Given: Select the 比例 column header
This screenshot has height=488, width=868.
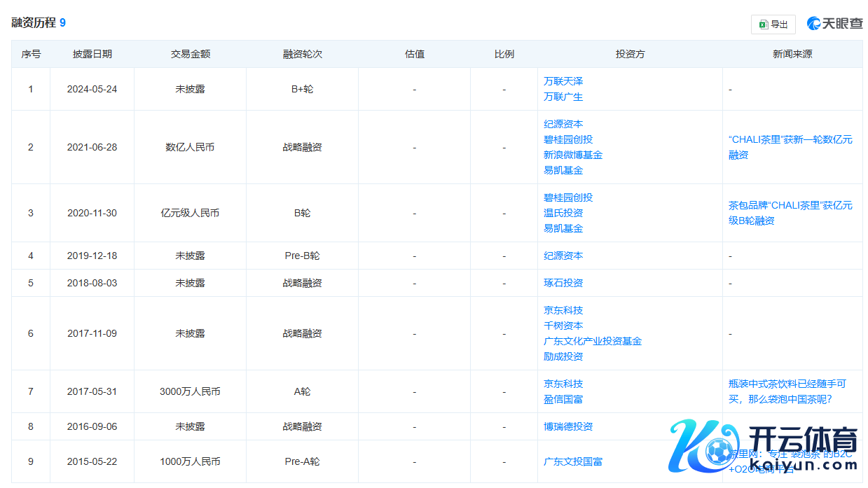Looking at the screenshot, I should click(x=504, y=54).
